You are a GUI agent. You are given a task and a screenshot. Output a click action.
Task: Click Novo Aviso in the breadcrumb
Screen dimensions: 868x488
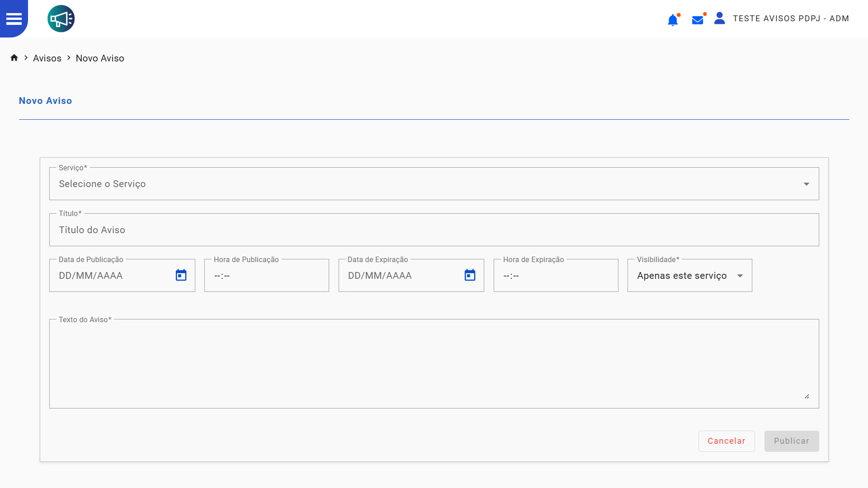[x=100, y=58]
